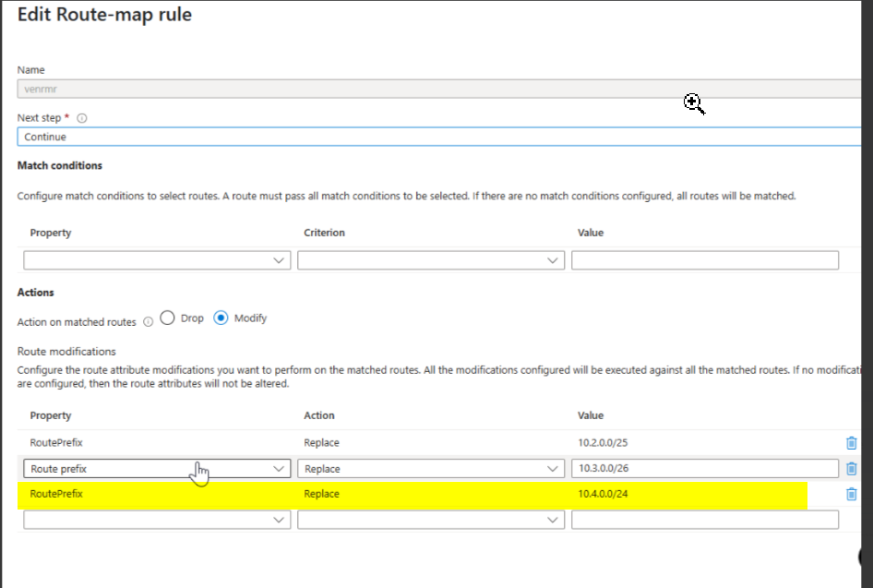The height and width of the screenshot is (588, 873).
Task: Click the Actions section heading
Action: [x=36, y=293]
